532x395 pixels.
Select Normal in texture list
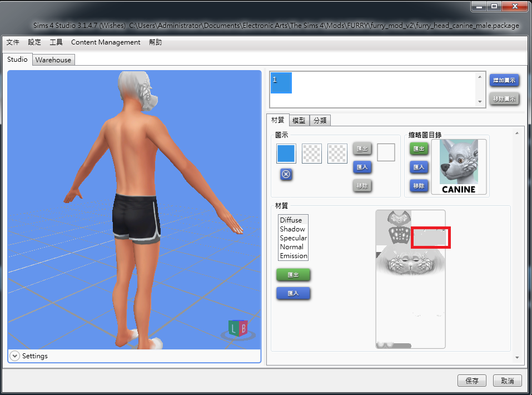[x=293, y=247]
